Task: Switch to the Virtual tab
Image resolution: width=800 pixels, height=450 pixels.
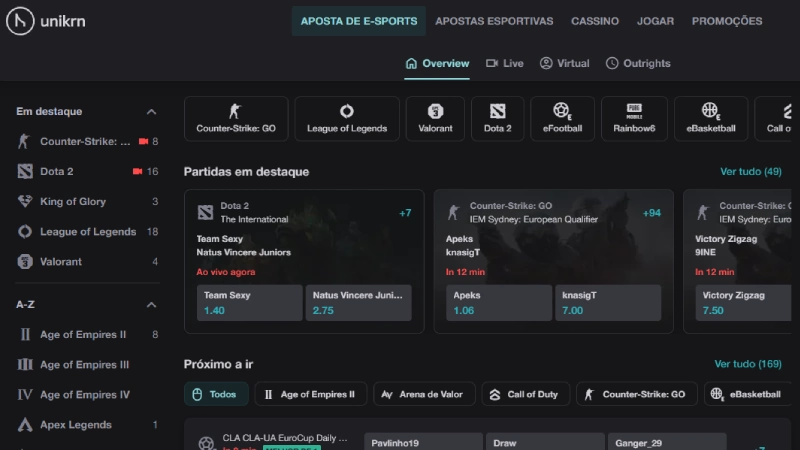Action: click(x=565, y=63)
